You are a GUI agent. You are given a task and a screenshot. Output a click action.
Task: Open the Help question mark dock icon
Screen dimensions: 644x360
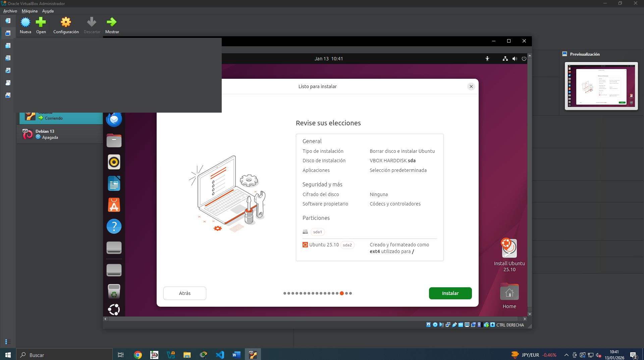[x=114, y=226]
